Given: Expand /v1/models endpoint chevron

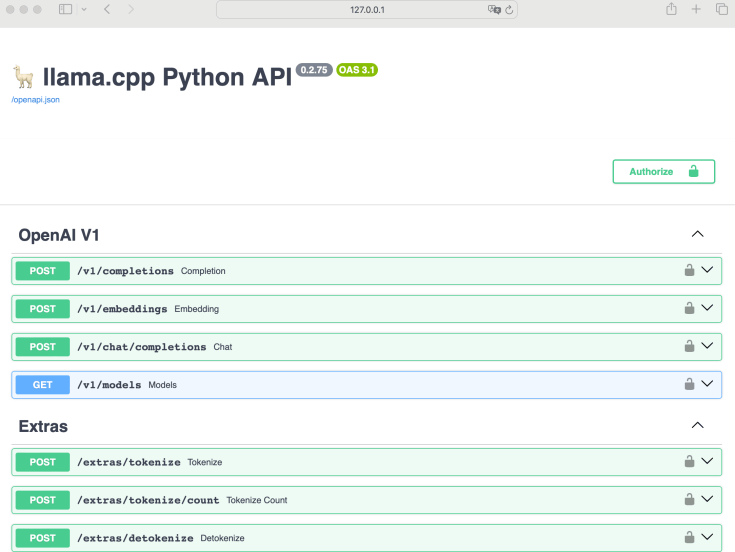Looking at the screenshot, I should (707, 383).
